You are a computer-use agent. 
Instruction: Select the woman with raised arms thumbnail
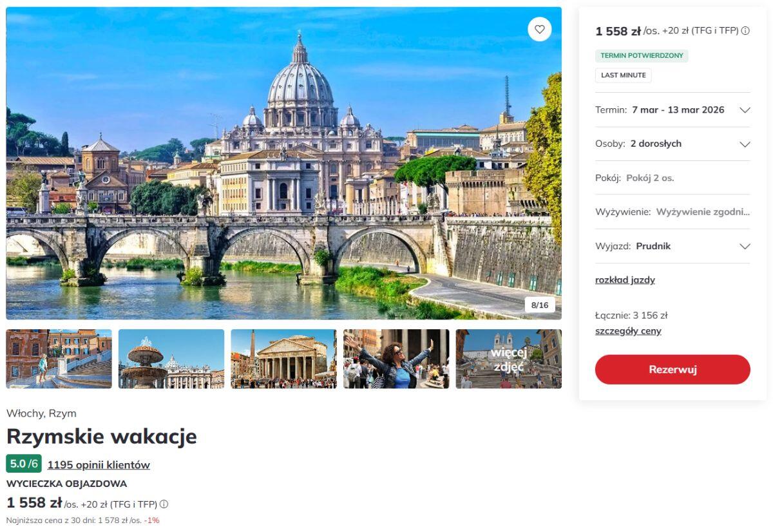396,359
